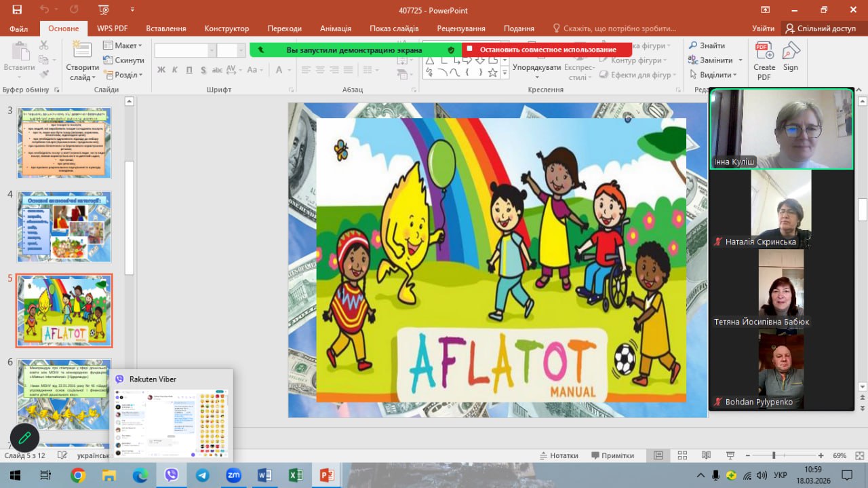This screenshot has width=868, height=488.
Task: Toggle Normal view in status bar
Action: pos(656,455)
